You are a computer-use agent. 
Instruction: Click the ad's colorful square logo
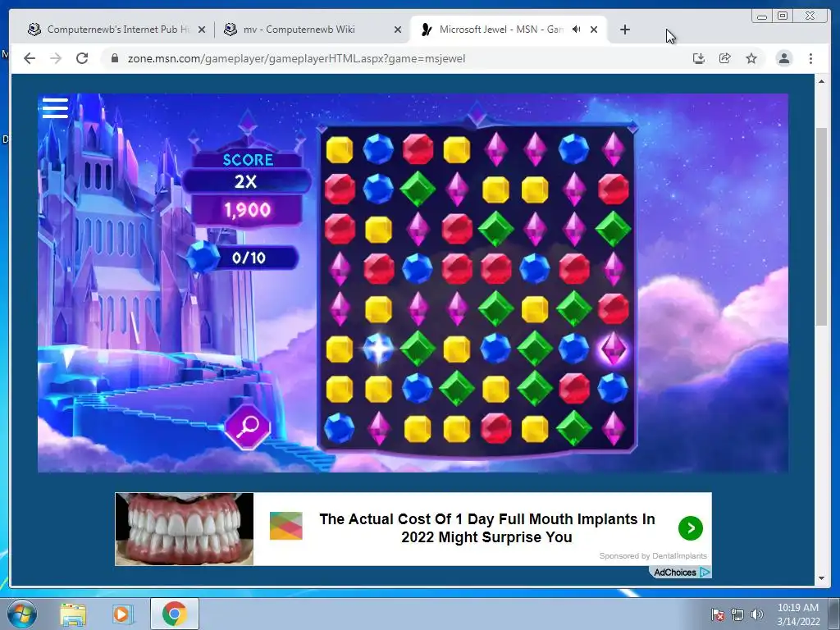[x=285, y=526]
